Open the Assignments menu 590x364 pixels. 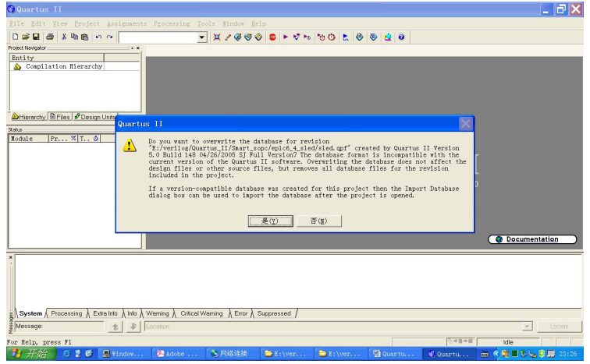coord(126,23)
